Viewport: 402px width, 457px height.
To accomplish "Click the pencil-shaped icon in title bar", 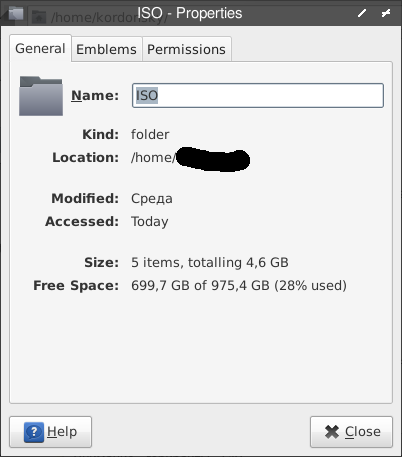I will point(362,13).
